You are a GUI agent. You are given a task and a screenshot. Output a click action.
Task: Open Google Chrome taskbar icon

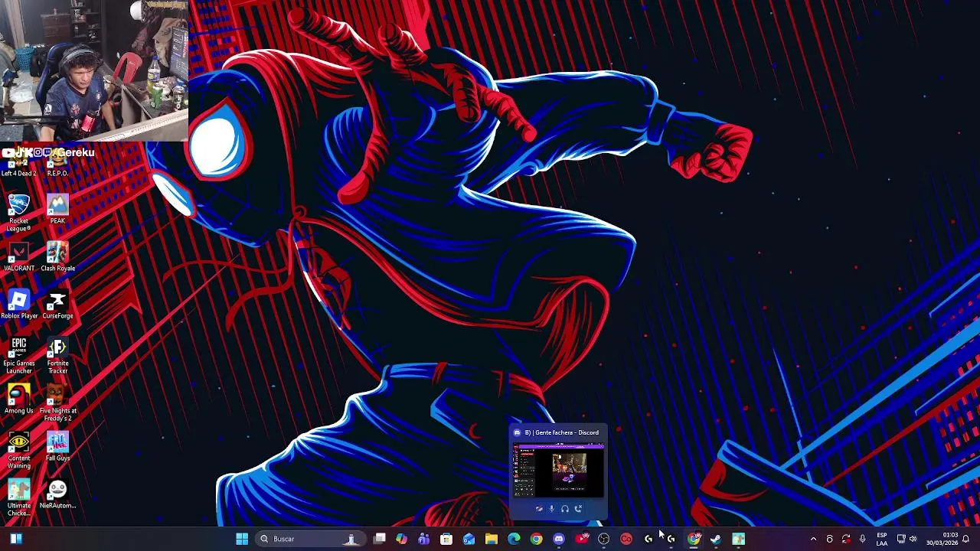pyautogui.click(x=536, y=539)
